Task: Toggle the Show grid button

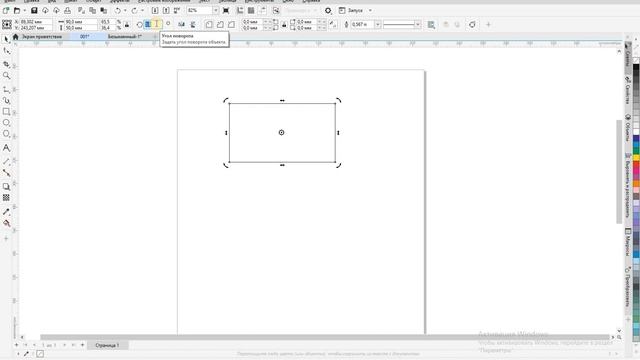Action: [x=251, y=10]
